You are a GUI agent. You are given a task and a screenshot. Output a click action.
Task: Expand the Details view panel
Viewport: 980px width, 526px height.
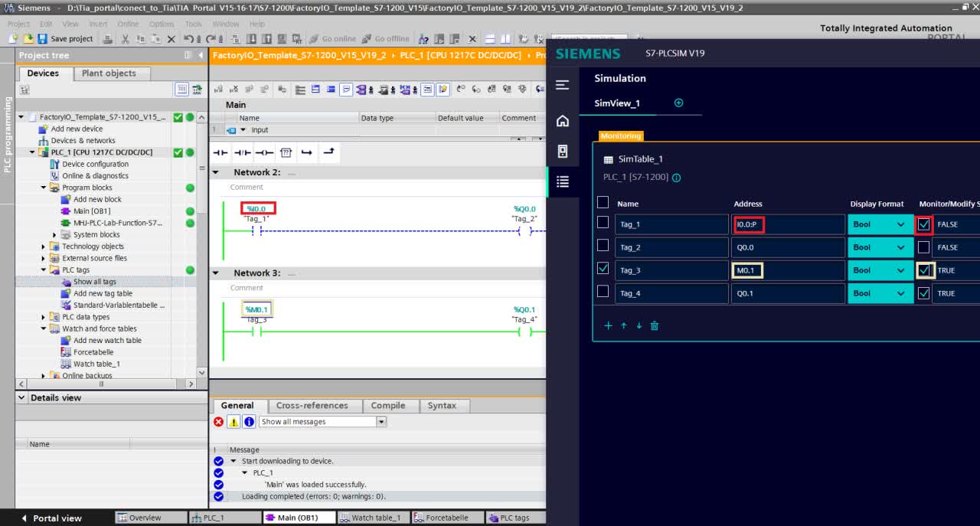(22, 398)
